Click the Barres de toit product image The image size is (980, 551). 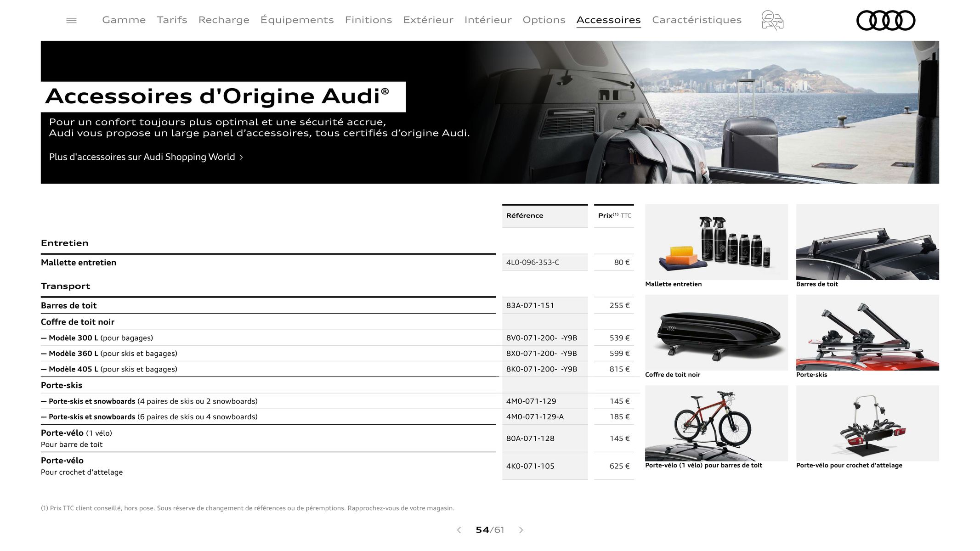pos(867,242)
